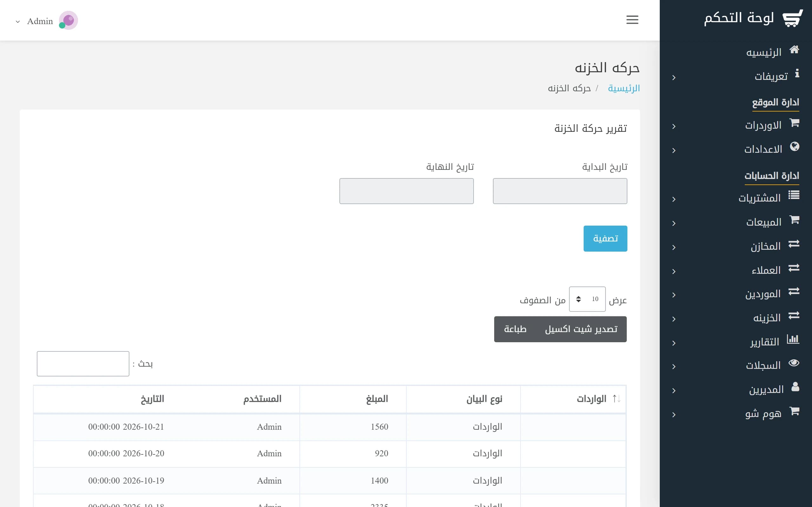Follow the الرئيسية breadcrumb link
The image size is (812, 507).
tap(624, 88)
